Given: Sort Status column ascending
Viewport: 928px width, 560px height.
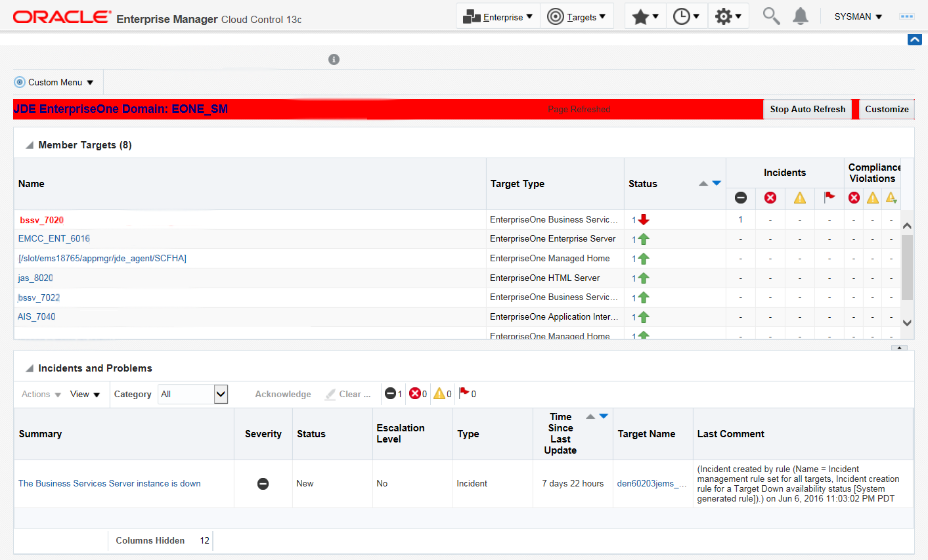Looking at the screenshot, I should click(703, 184).
